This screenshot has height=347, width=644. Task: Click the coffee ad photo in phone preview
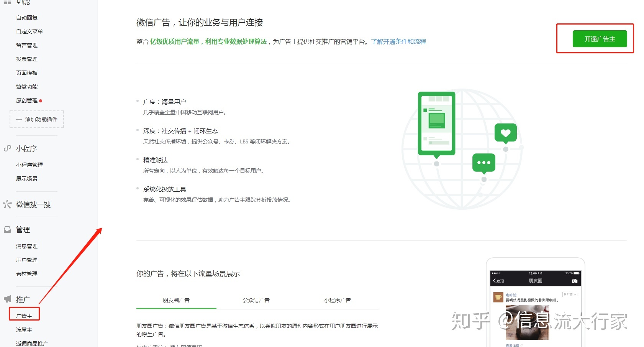pyautogui.click(x=527, y=322)
